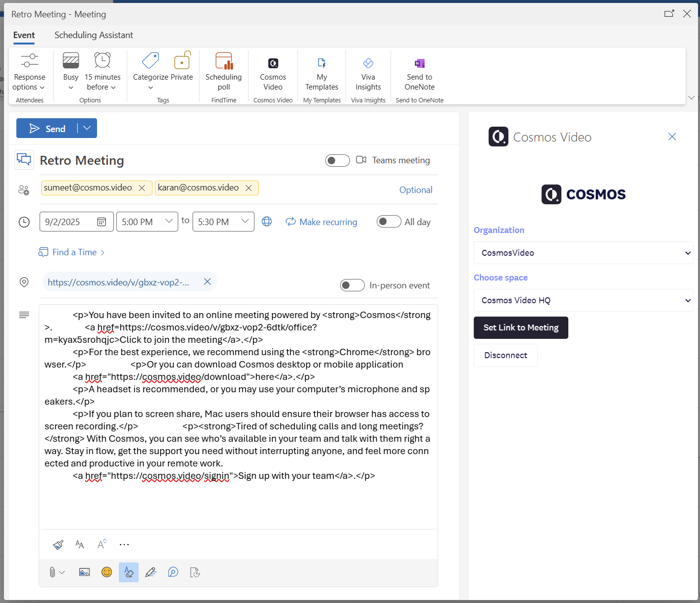Open Viva Insights
Screen dimensions: 700x603
pyautogui.click(x=368, y=72)
